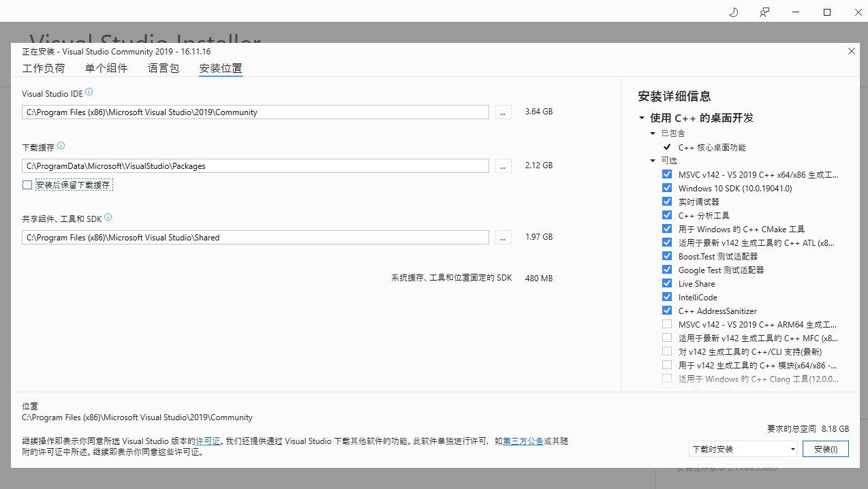
Task: Maximize the Visual Studio Installer window
Action: (x=827, y=12)
